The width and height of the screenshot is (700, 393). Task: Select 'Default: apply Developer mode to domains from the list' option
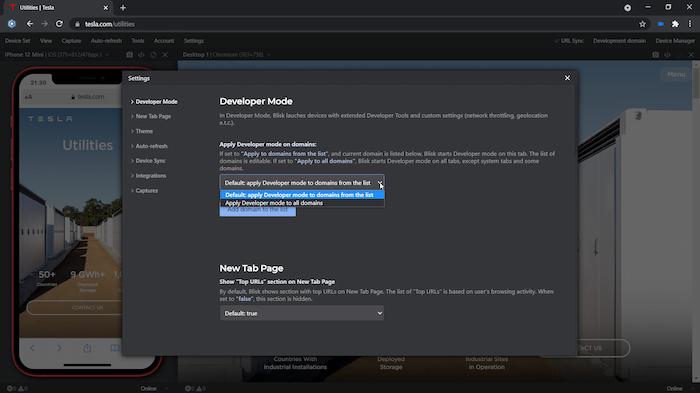click(302, 195)
